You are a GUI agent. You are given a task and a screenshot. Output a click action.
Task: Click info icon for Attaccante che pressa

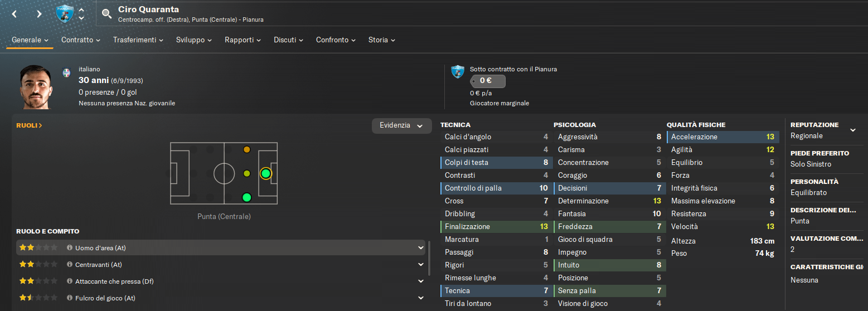(70, 281)
